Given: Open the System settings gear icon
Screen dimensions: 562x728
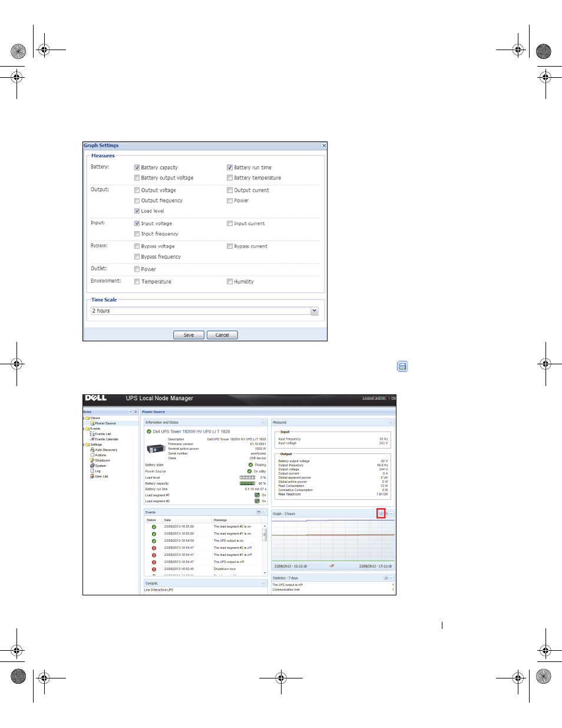Looking at the screenshot, I should [92, 466].
